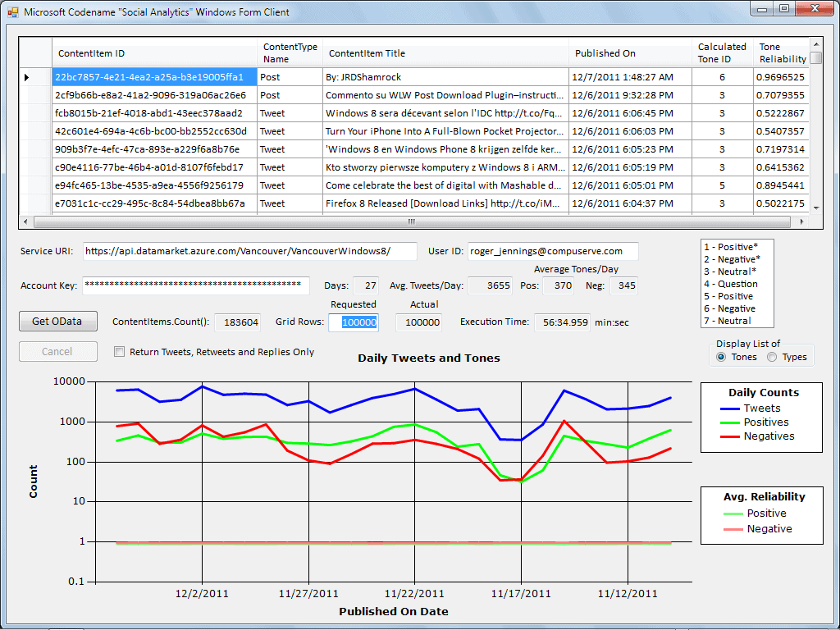
Task: Click the 'Come celebrate the best of digital' cell
Action: coord(445,185)
